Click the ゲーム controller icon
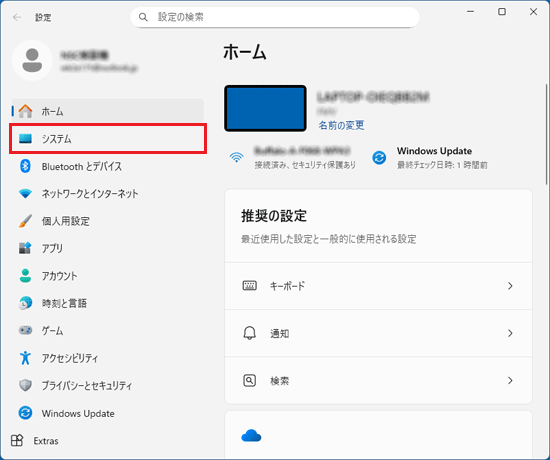Viewport: 550px width, 460px height. click(x=25, y=330)
